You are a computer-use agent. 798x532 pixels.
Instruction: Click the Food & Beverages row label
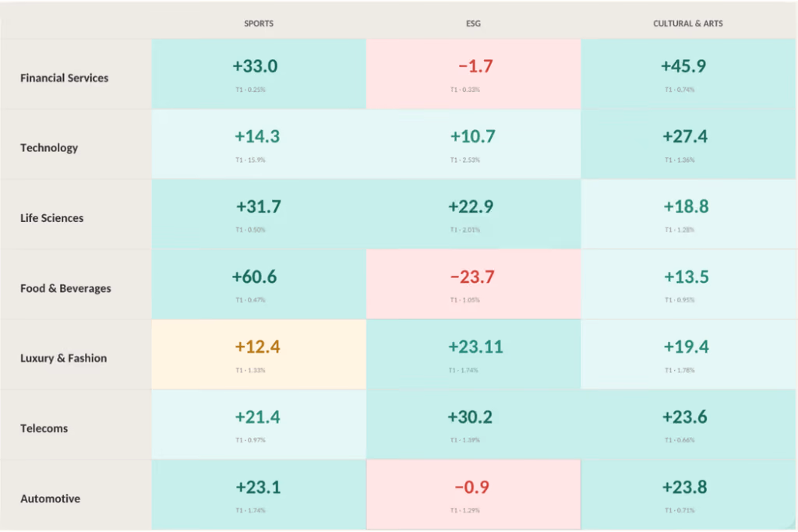pyautogui.click(x=65, y=288)
